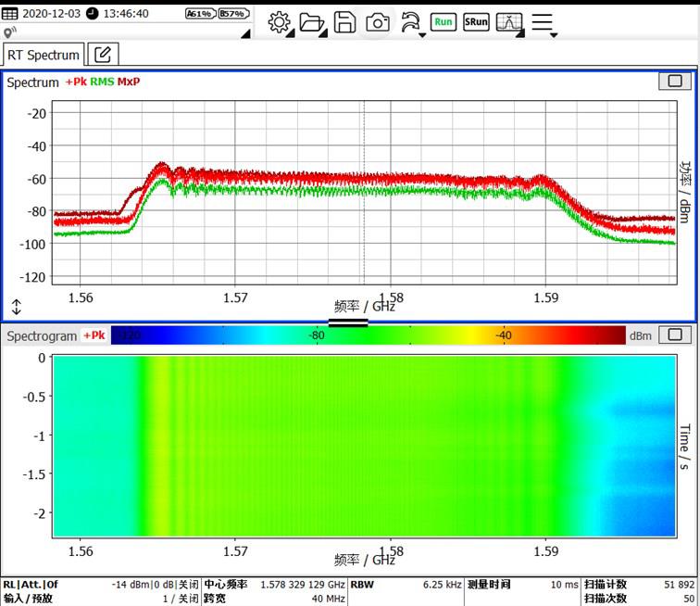Open the measurement mode spectrum icon
700x606 pixels.
(x=508, y=22)
